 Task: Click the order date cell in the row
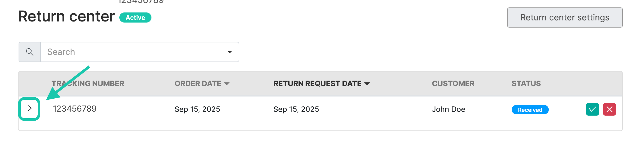click(197, 109)
